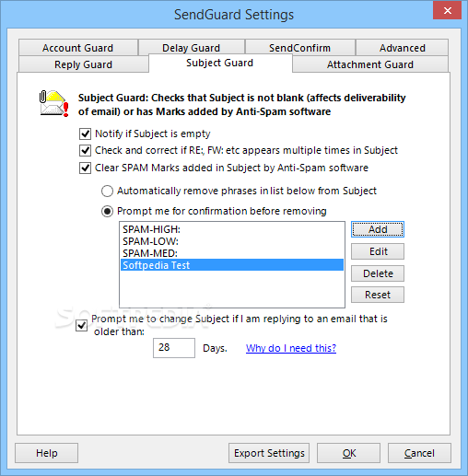
Task: Switch to the Account Guard tab
Action: (78, 48)
